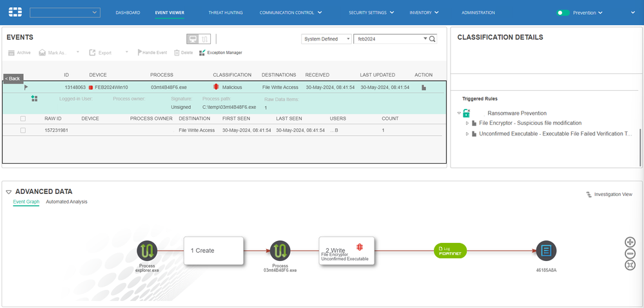Click the explorer.exe process node
Viewport: 644px width, 308px height.
pyautogui.click(x=147, y=251)
